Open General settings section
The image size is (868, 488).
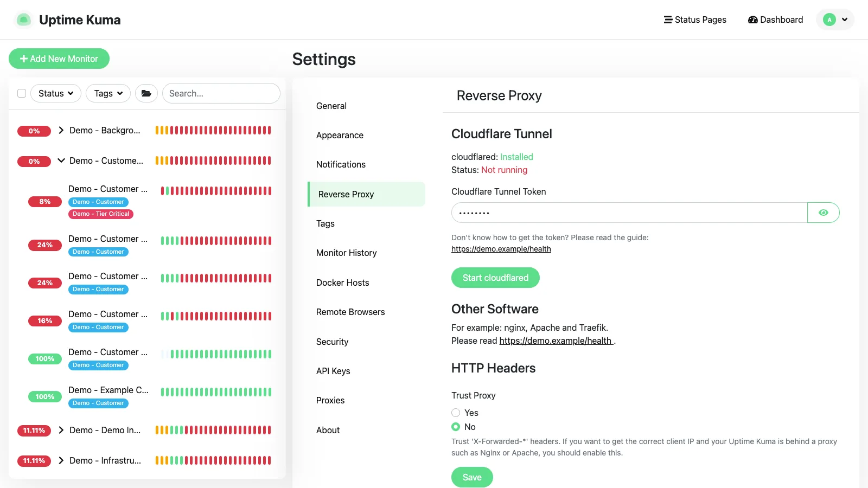366,106
